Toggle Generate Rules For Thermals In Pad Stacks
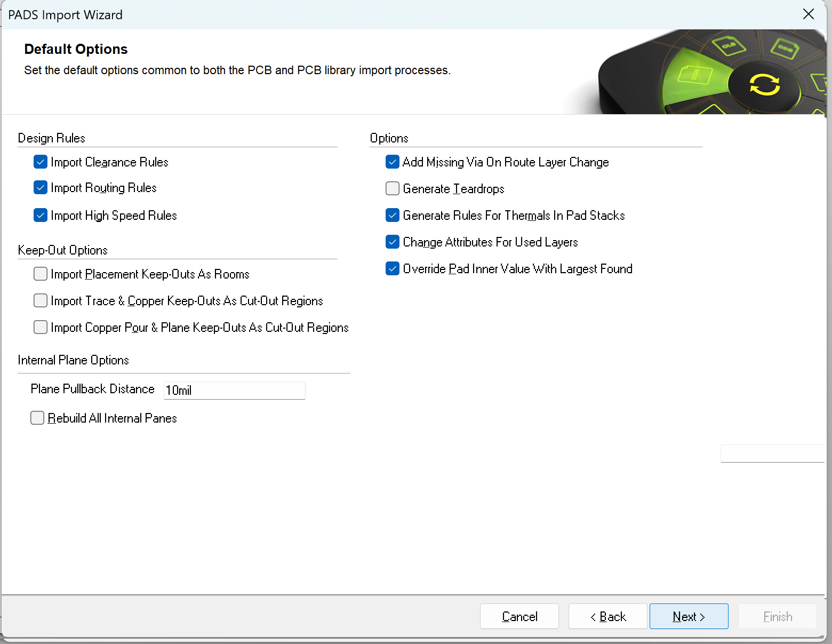The height and width of the screenshot is (644, 832). point(393,215)
